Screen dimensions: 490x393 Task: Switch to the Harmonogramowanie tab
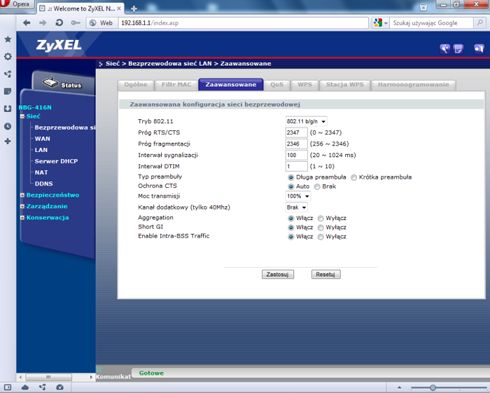413,85
